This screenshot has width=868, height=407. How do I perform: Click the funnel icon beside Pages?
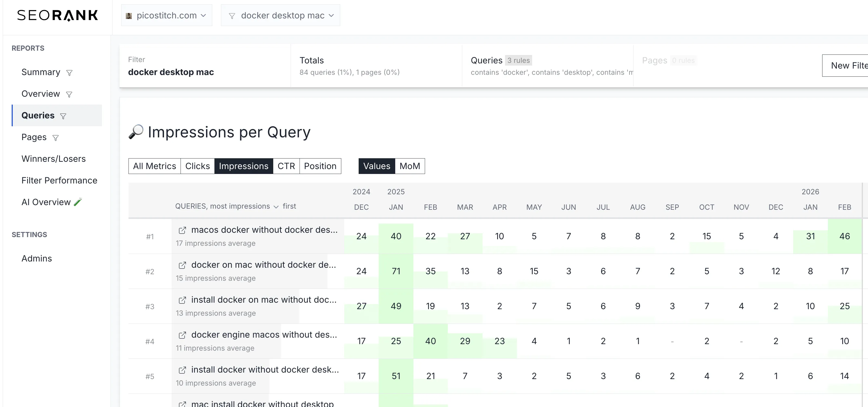point(56,138)
